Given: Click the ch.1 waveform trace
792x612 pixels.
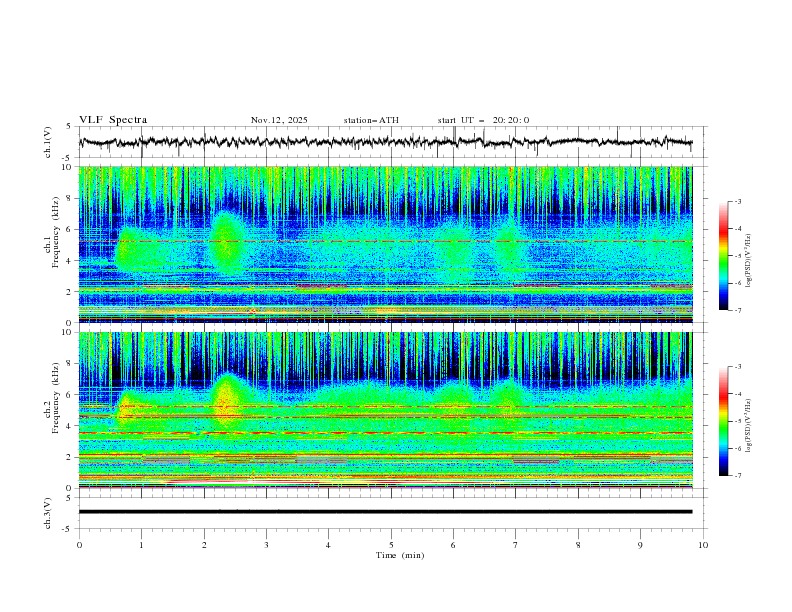Looking at the screenshot, I should 385,142.
